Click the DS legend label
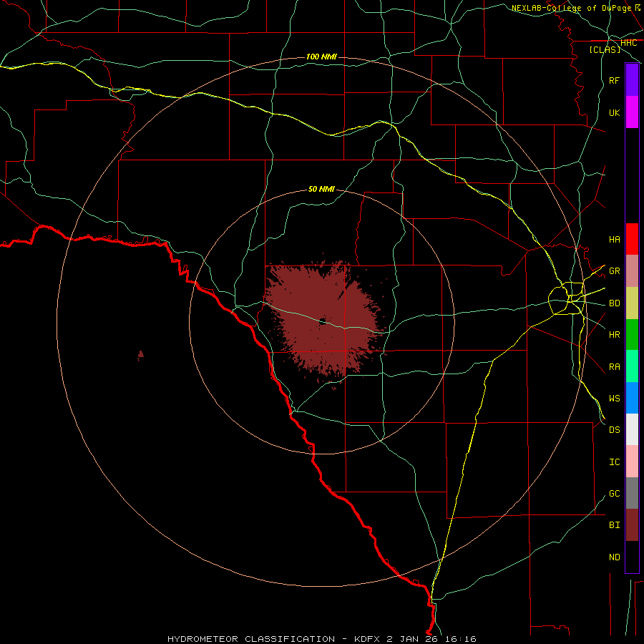 pos(614,430)
